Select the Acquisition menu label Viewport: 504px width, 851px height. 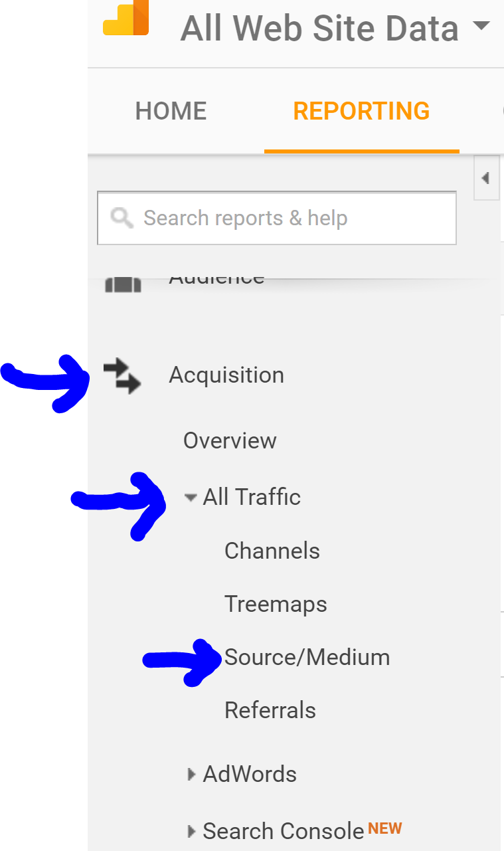tap(226, 375)
